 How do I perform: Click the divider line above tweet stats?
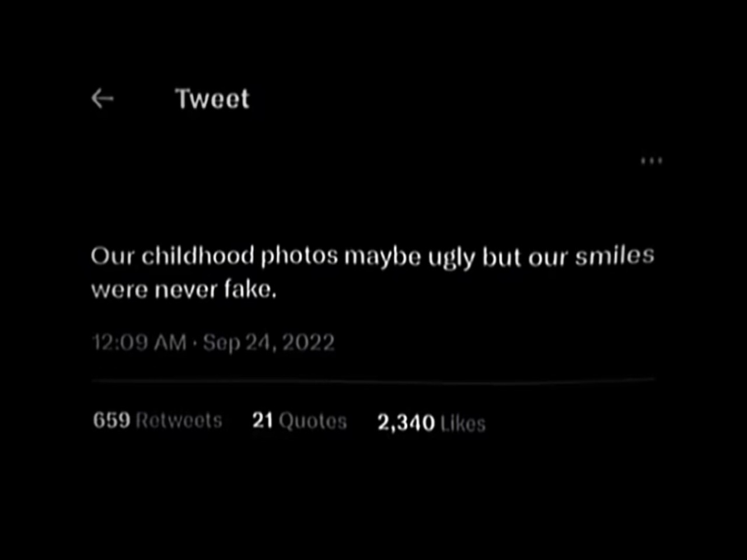coord(373,380)
